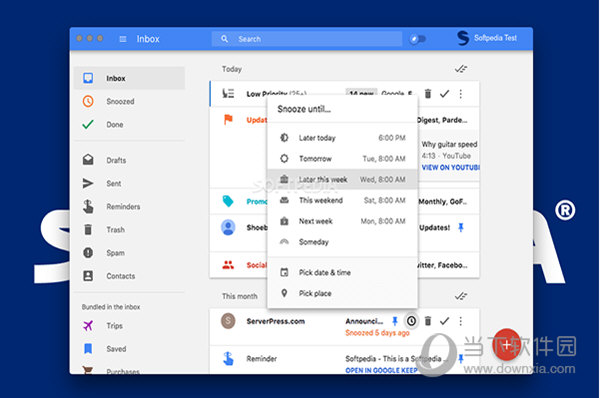Image resolution: width=600 pixels, height=398 pixels.
Task: Open Contacts in sidebar
Action: click(129, 276)
